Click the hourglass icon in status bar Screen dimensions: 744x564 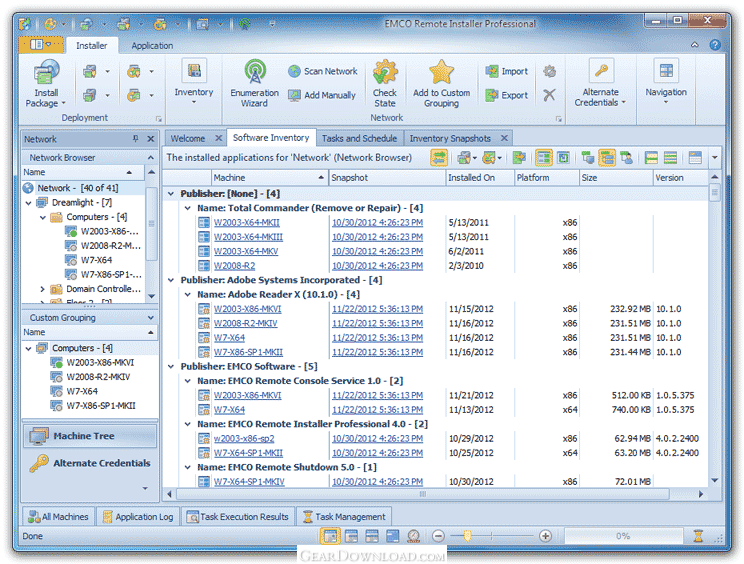[x=698, y=536]
